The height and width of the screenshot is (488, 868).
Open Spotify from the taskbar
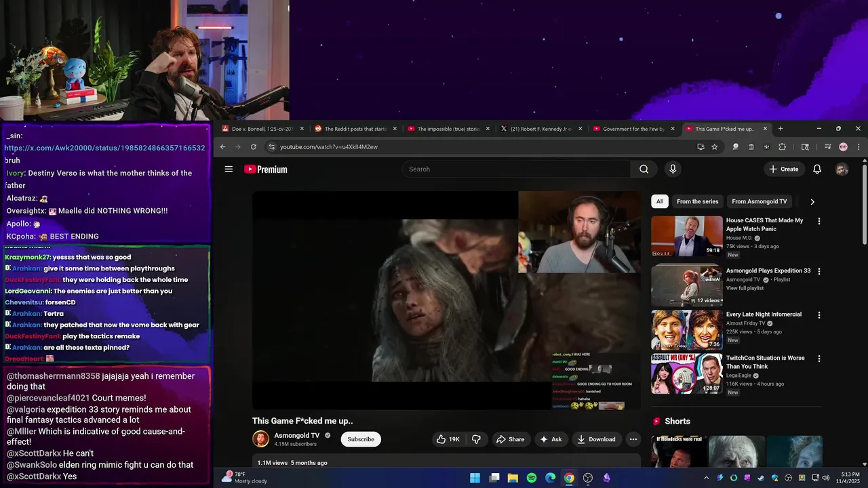click(x=532, y=478)
